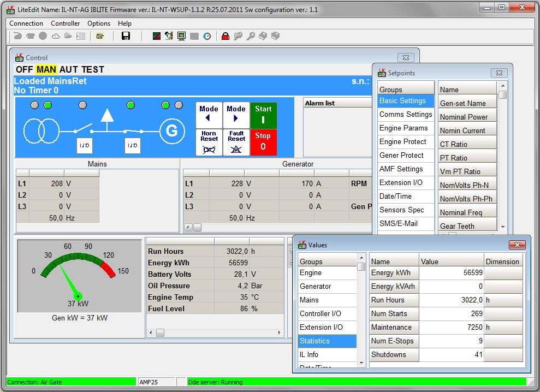This screenshot has width=540, height=392.
Task: Click the yellow highlighted card toolbar icon
Action: tap(100, 36)
